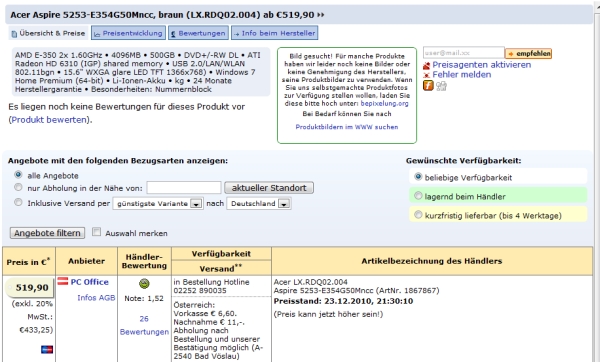Select kurzfristig lieferbar radio button
Image resolution: width=600 pixels, height=362 pixels.
418,215
